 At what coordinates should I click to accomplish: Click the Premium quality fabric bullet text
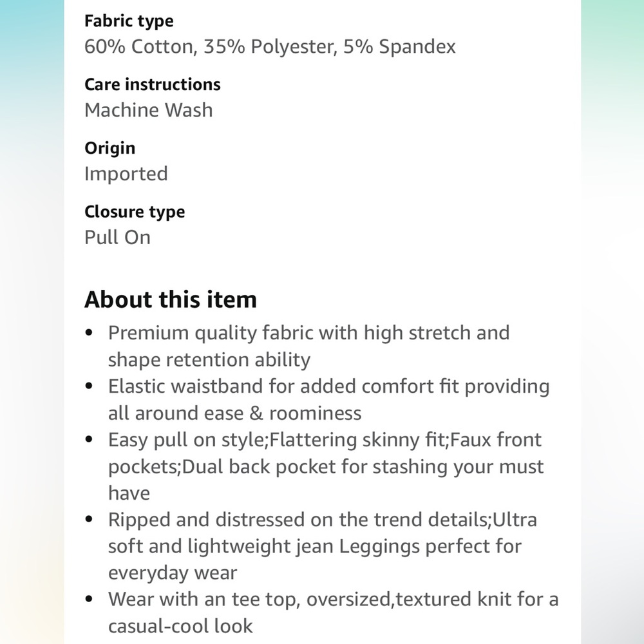click(x=309, y=333)
